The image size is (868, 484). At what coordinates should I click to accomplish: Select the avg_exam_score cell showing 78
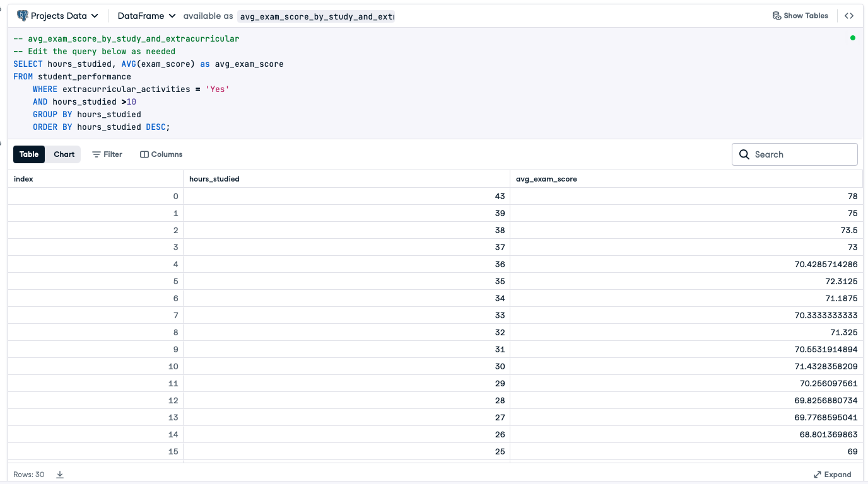[686, 196]
